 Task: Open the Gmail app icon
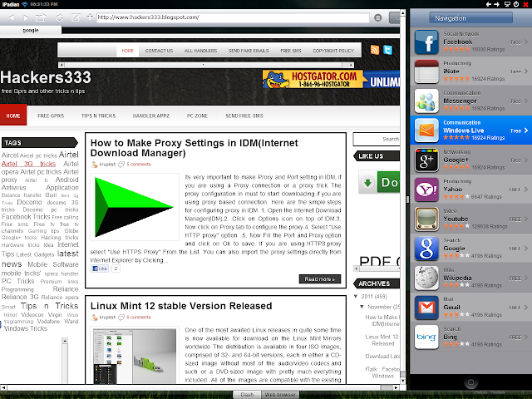pyautogui.click(x=426, y=308)
